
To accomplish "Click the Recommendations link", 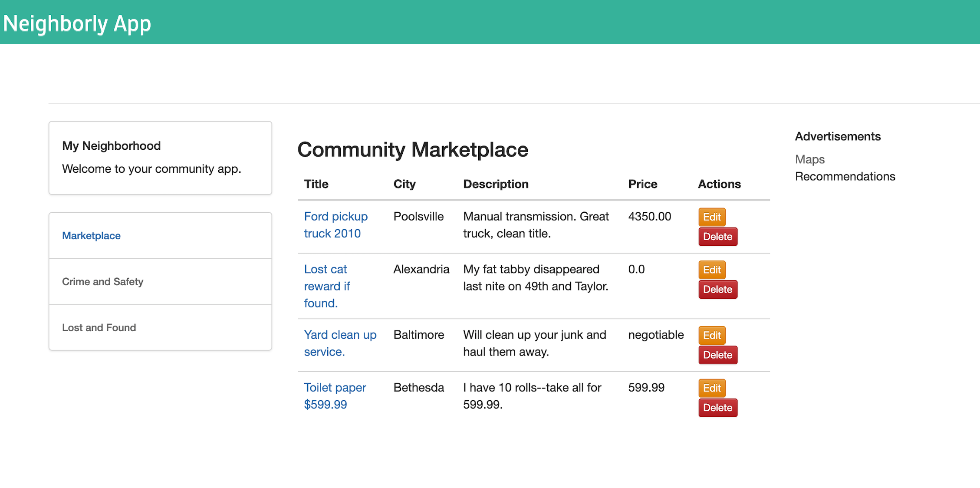I will point(845,177).
